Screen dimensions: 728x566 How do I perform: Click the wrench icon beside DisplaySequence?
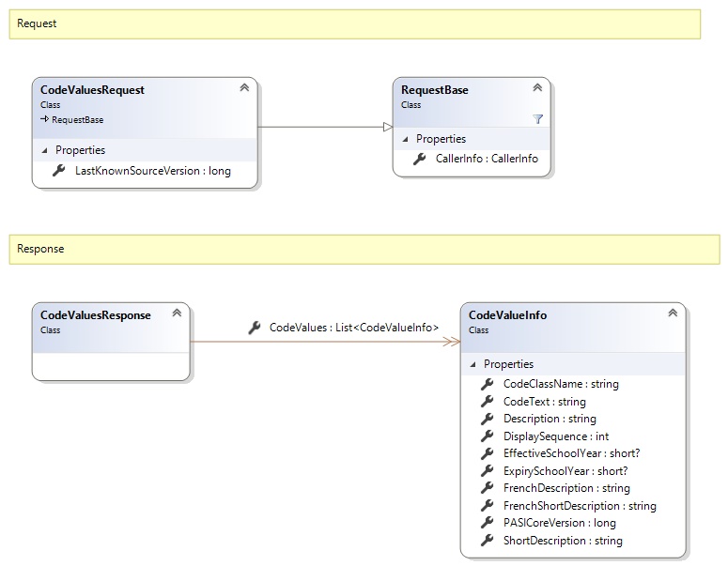487,436
